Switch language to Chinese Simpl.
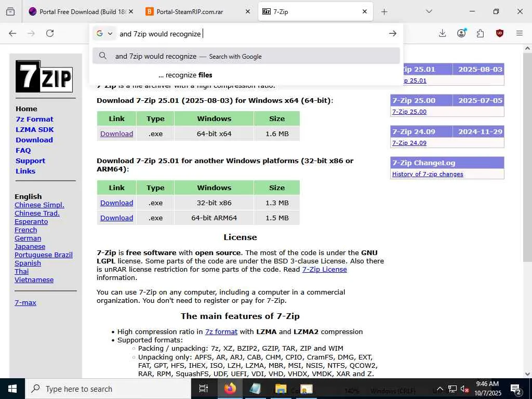 39,205
